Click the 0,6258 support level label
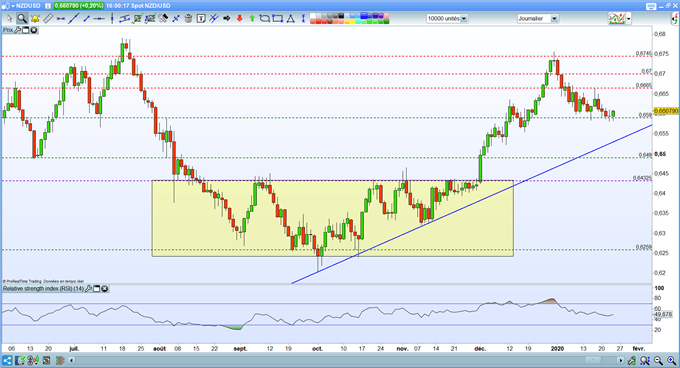Screen dimensions: 680x368 tap(644, 247)
